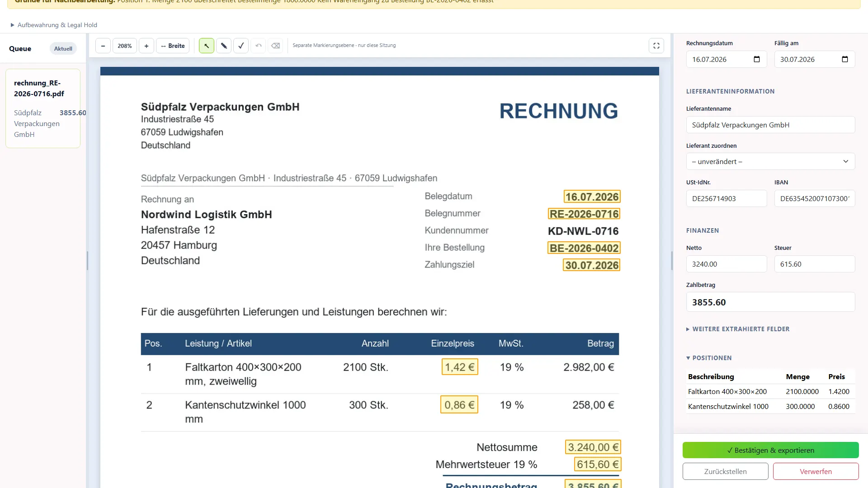Fit document to width with Breite
This screenshot has width=868, height=488.
click(173, 46)
